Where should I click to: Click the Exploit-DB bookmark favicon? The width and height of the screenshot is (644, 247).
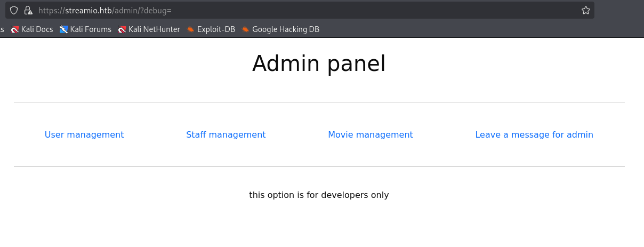[x=191, y=29]
